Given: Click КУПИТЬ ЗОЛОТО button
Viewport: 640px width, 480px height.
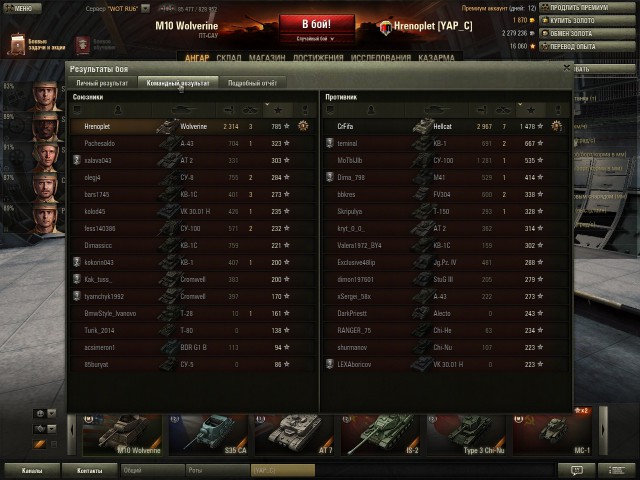Looking at the screenshot, I should pos(587,20).
